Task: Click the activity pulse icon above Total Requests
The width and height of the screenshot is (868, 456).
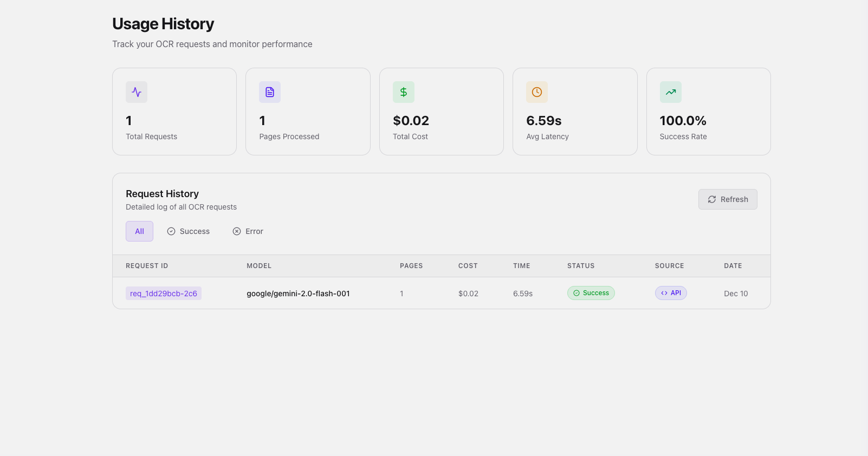Action: tap(137, 92)
